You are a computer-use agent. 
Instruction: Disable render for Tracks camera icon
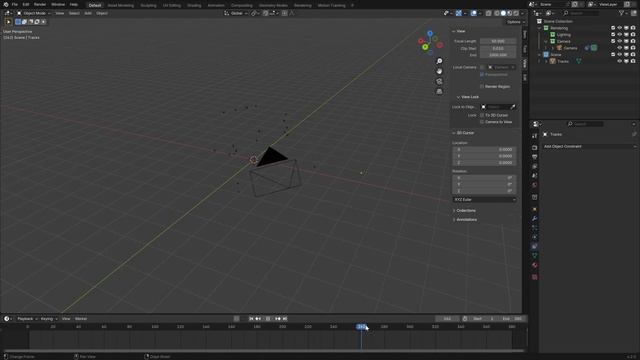(633, 61)
